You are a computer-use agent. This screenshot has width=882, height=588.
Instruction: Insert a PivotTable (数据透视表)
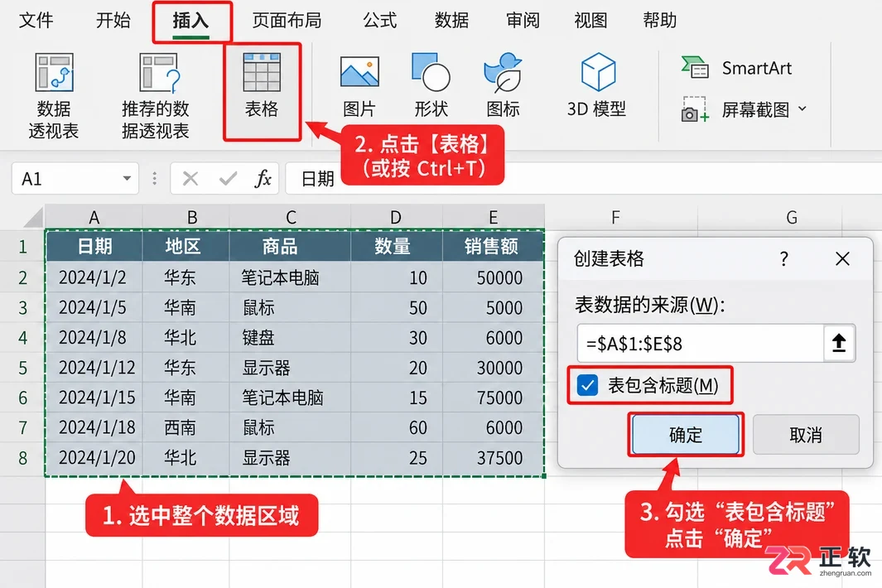point(54,96)
